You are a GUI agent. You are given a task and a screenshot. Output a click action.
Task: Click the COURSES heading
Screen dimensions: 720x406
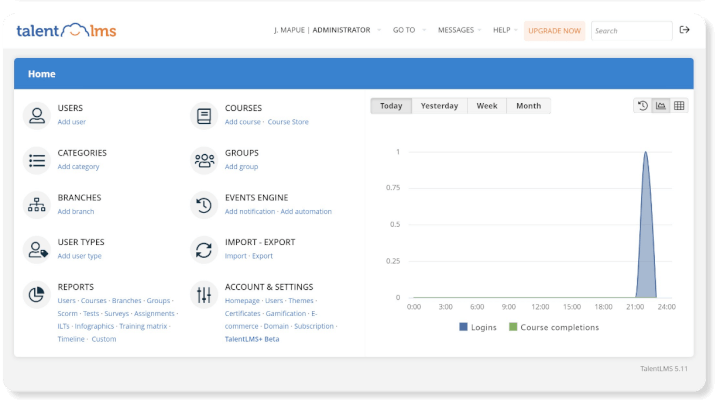pyautogui.click(x=243, y=108)
